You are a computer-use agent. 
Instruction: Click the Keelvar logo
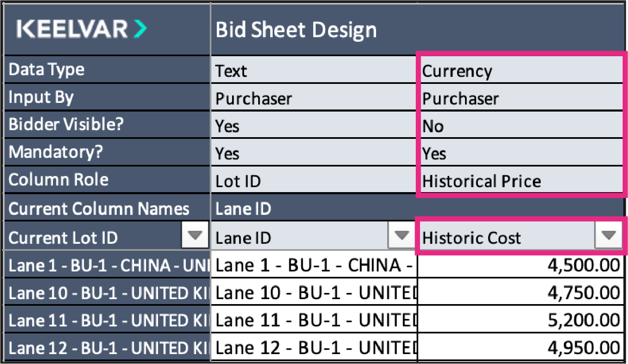81,29
